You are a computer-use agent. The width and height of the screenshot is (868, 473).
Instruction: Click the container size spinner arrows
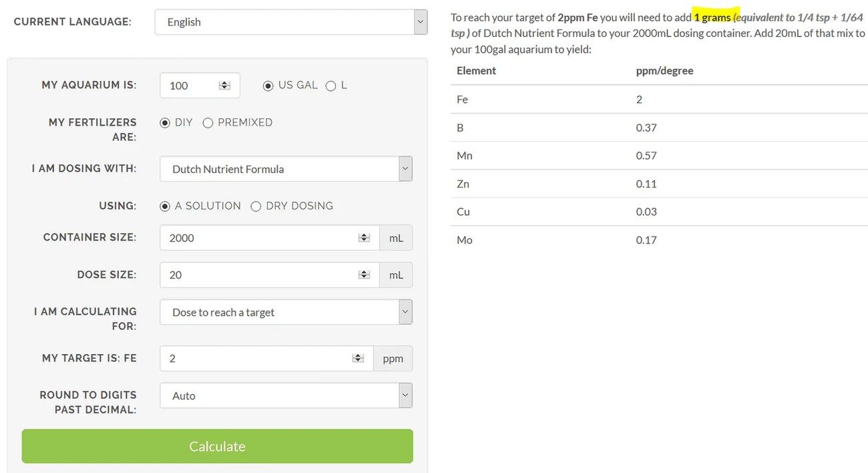pyautogui.click(x=364, y=238)
